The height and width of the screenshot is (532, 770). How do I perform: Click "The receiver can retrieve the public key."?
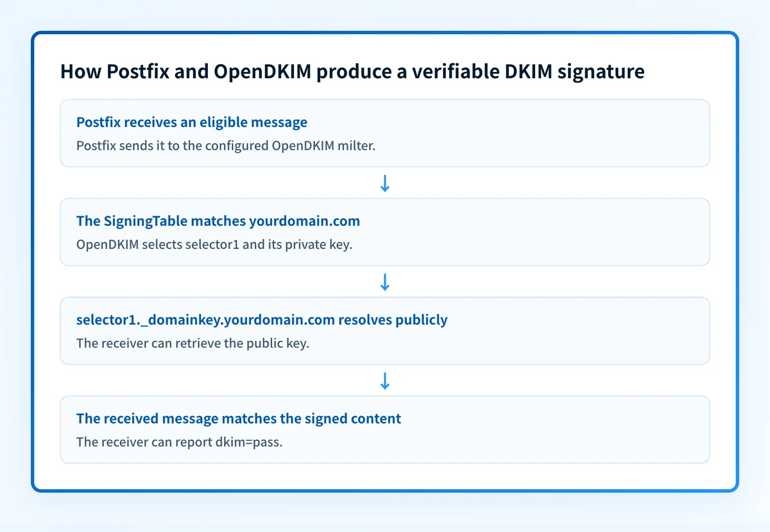[193, 343]
